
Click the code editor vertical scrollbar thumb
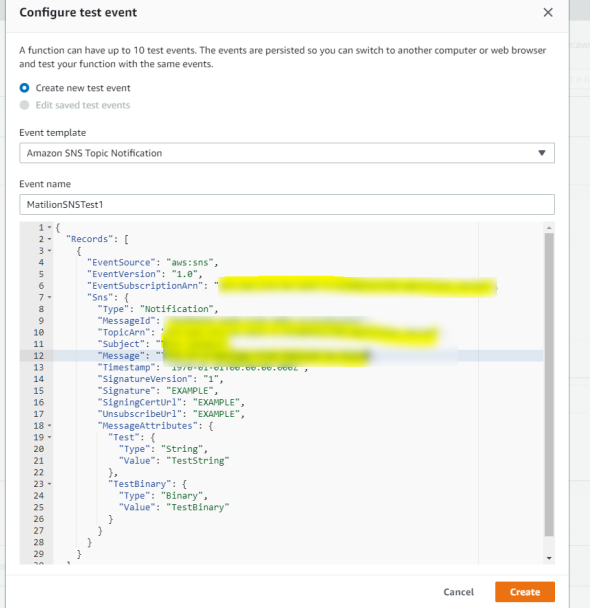click(x=549, y=384)
